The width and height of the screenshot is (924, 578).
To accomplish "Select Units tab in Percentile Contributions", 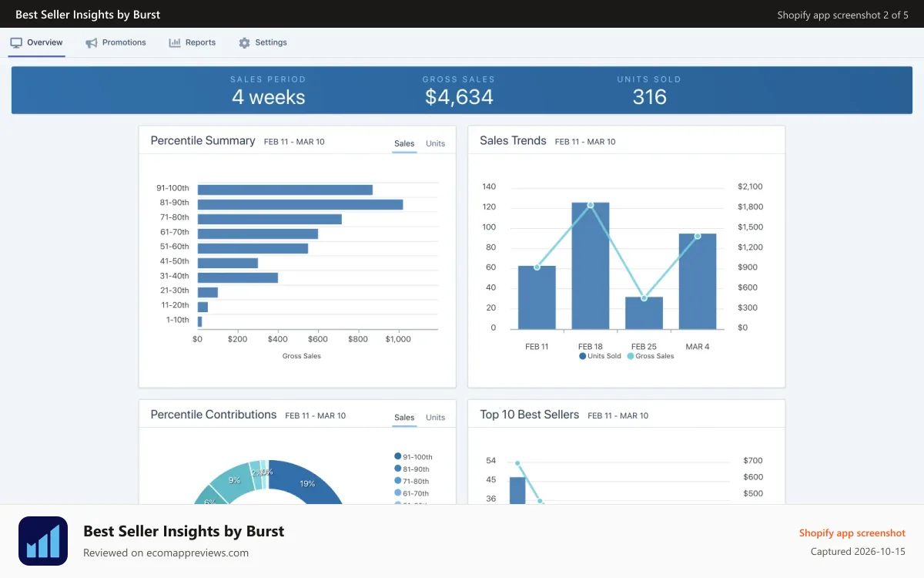I will pos(435,417).
